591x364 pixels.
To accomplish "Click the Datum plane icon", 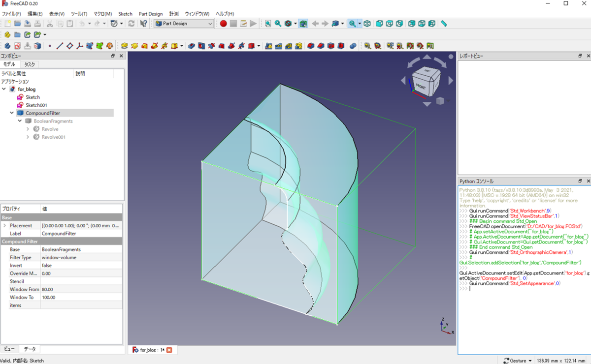I will tap(69, 46).
